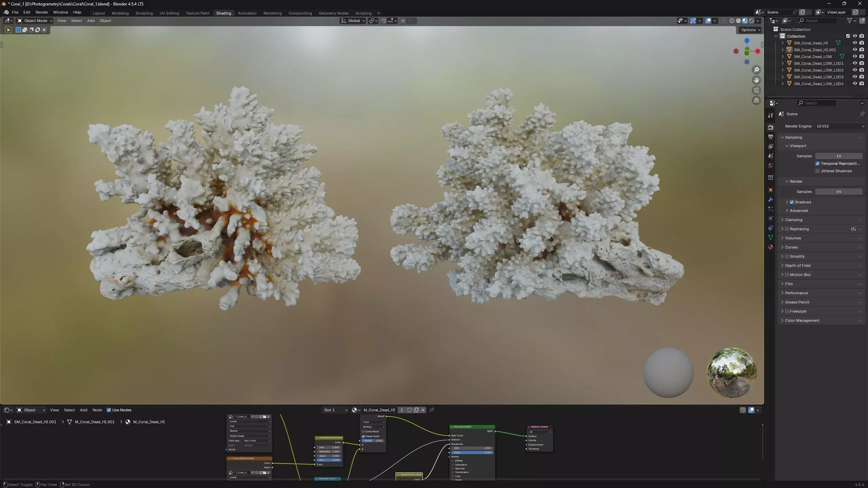The image size is (868, 488).
Task: Enable Jittered Shadows checkbox
Action: 817,171
